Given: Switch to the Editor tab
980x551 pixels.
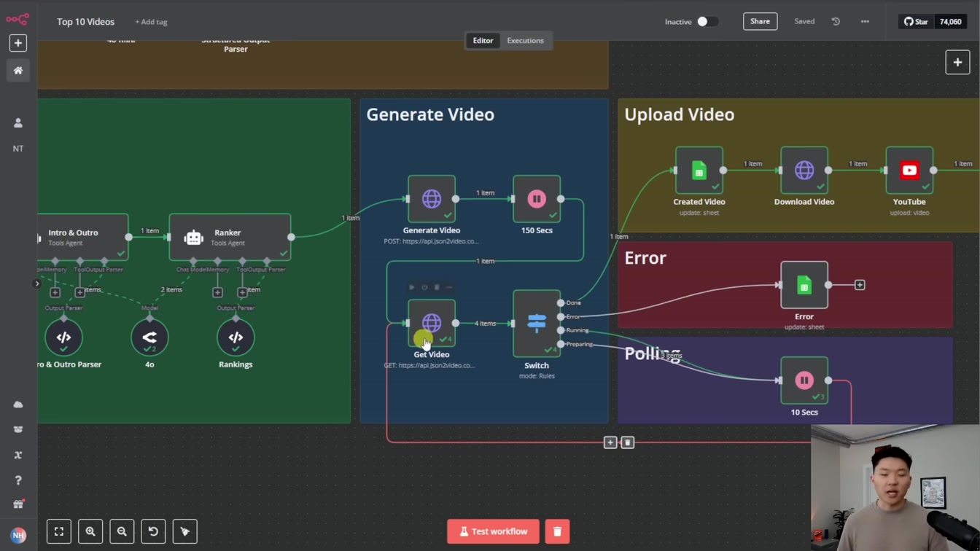Looking at the screenshot, I should click(x=483, y=41).
